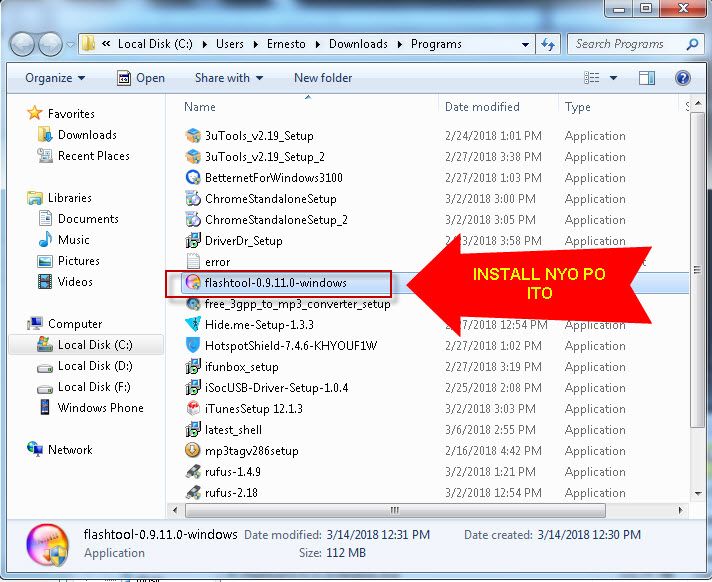Screen dimensions: 712x582
Task: Select the mp3tagv286setup icon
Action: point(193,450)
